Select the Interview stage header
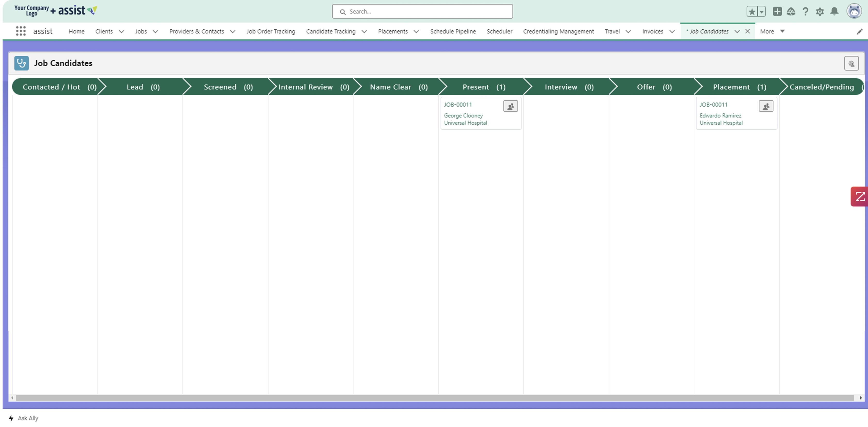The image size is (868, 427). [569, 87]
